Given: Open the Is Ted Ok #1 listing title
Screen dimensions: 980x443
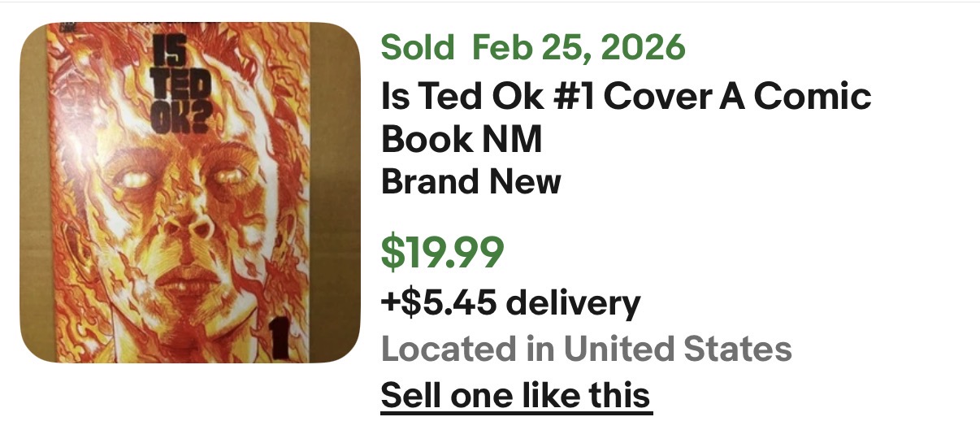Looking at the screenshot, I should (626, 118).
